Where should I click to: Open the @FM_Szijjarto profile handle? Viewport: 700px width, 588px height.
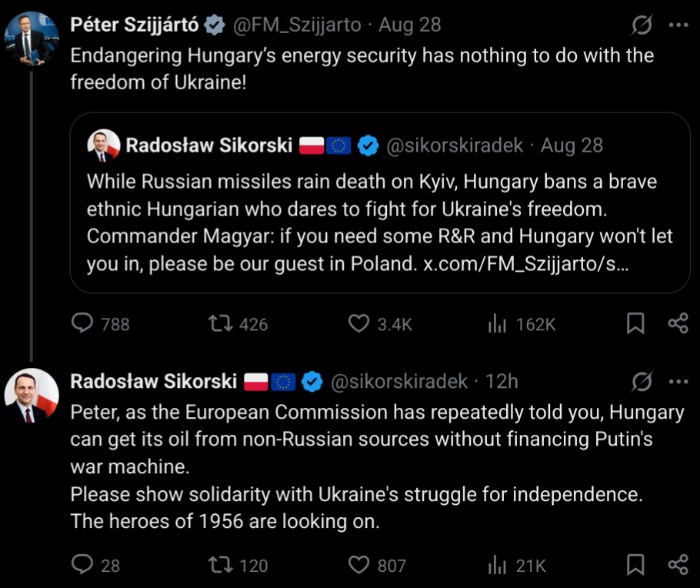pyautogui.click(x=297, y=25)
